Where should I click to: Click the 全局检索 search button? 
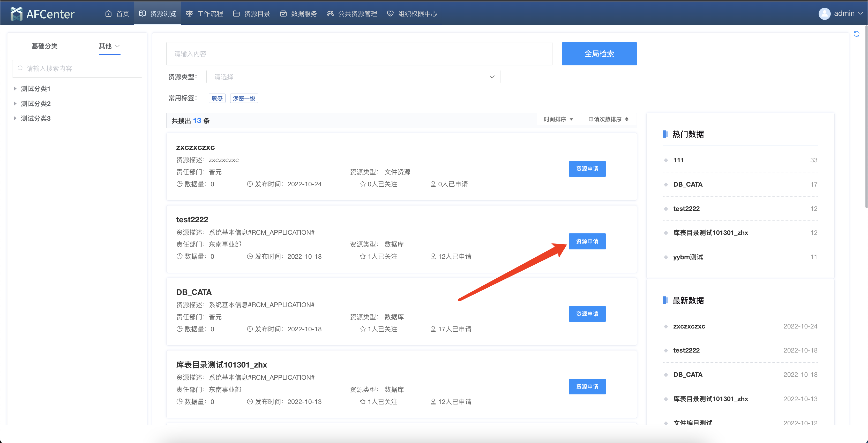[599, 54]
